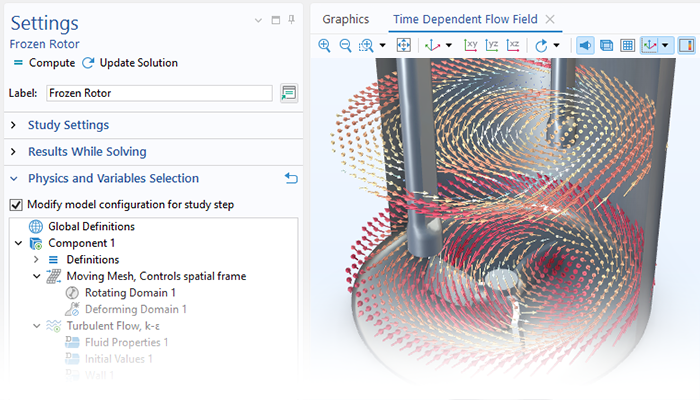Expand the Study Settings section

tap(13, 125)
